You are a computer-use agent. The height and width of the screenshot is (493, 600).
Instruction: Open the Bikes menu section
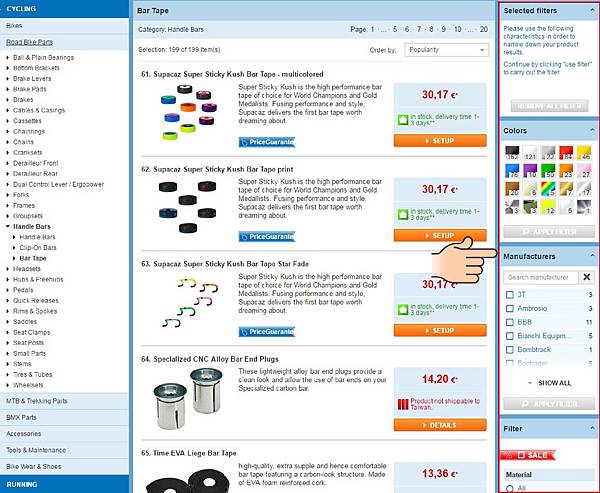pyautogui.click(x=64, y=26)
